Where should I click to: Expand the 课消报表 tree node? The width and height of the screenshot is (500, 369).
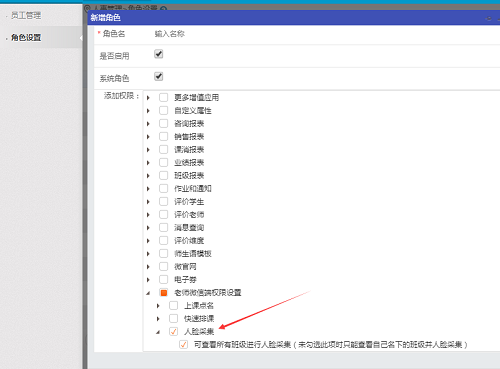148,150
